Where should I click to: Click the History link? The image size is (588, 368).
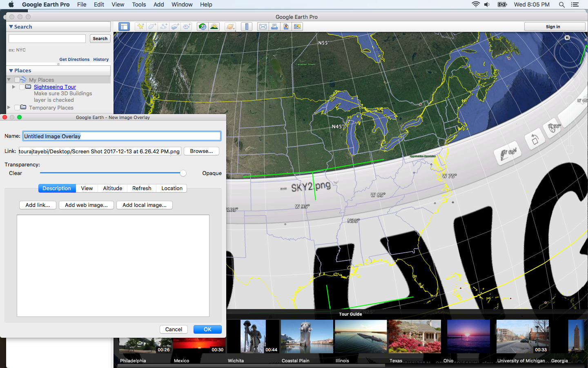(x=101, y=59)
